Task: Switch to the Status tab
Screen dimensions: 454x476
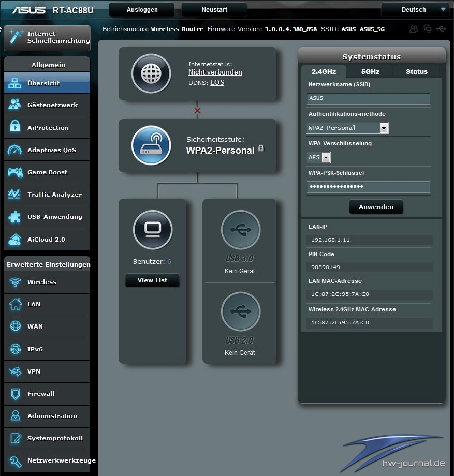Action: tap(417, 72)
